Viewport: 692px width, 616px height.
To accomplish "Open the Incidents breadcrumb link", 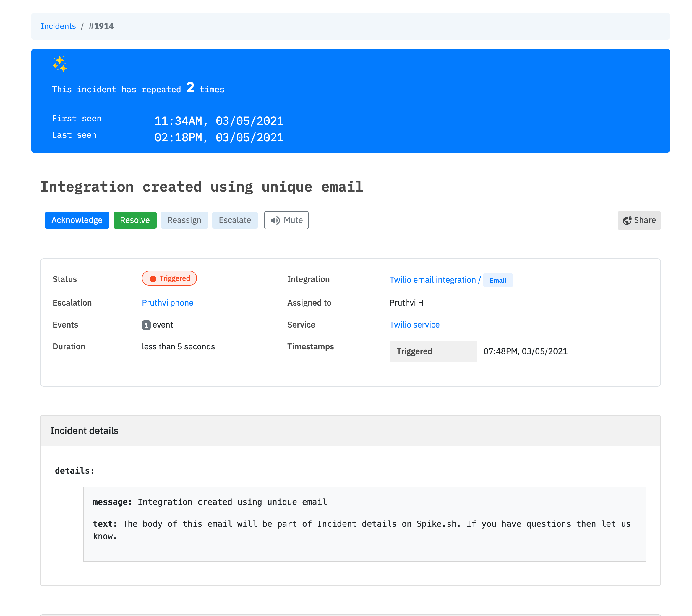I will click(58, 26).
